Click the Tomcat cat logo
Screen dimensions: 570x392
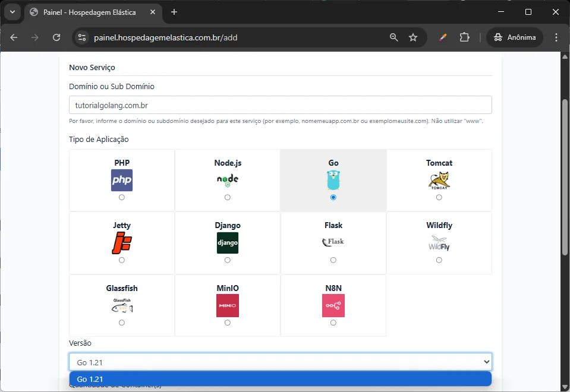tap(439, 181)
